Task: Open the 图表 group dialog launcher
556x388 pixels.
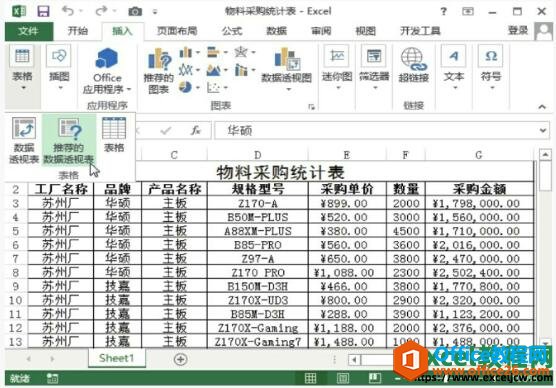Action: [x=311, y=106]
